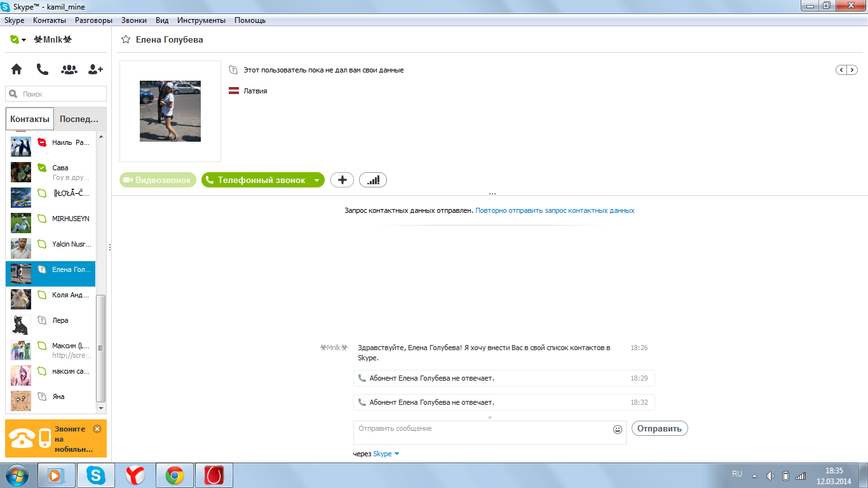This screenshot has height=488, width=868.
Task: Click the red app taskbar icon
Action: coord(214,475)
